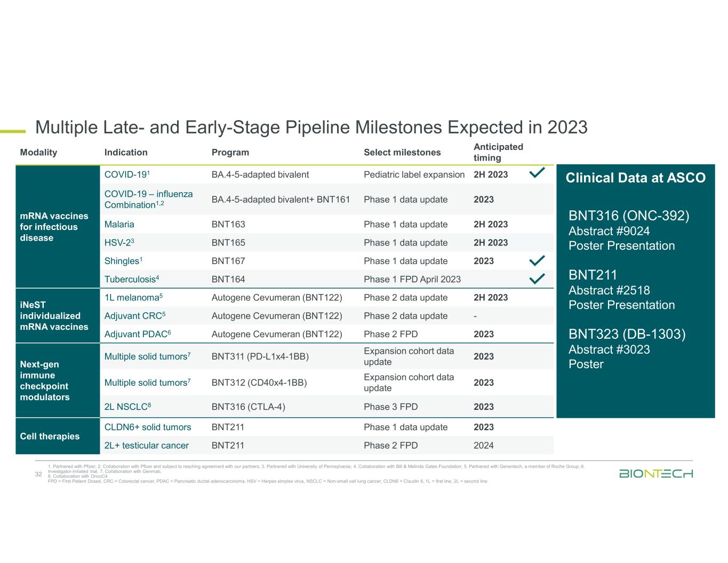728x563 pixels.
Task: Click 2H 2023 timing in the HSV-2 row
Action: pyautogui.click(x=491, y=242)
